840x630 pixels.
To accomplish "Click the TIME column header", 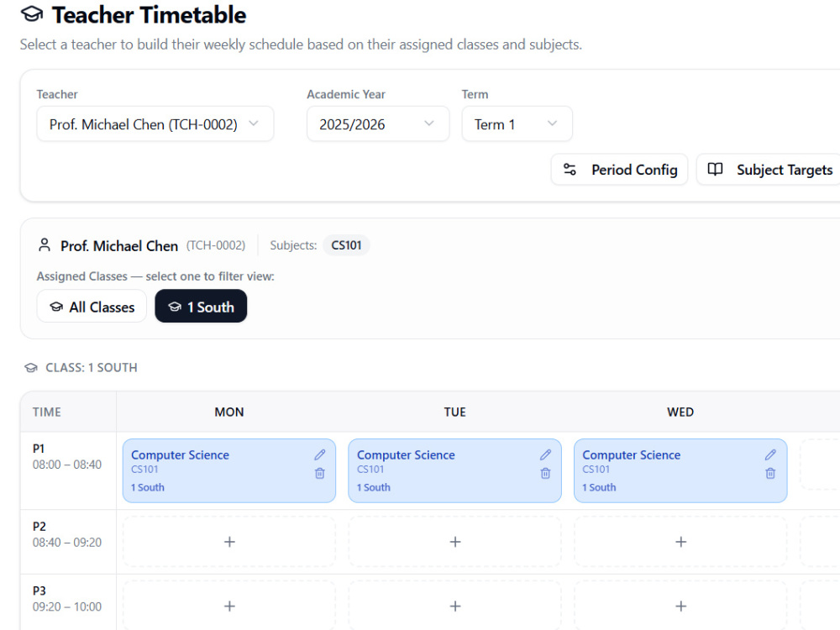I will coord(46,412).
